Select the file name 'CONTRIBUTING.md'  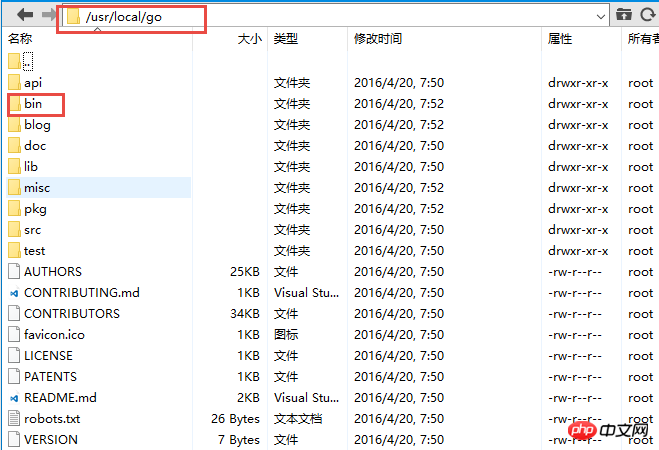click(x=82, y=292)
